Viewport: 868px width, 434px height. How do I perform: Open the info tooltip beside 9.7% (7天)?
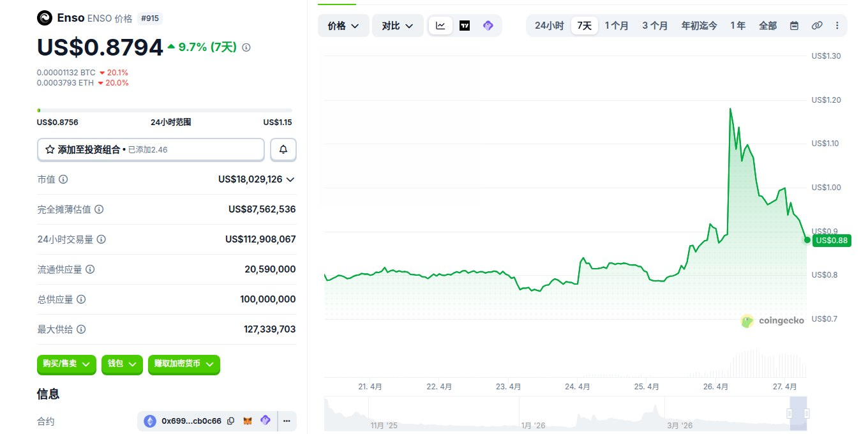tap(246, 47)
